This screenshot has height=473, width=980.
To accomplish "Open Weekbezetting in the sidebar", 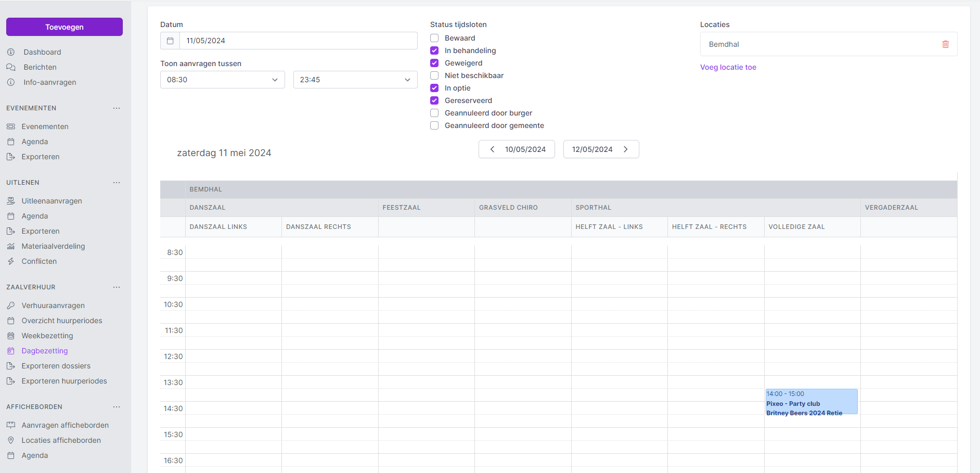I will pos(47,336).
